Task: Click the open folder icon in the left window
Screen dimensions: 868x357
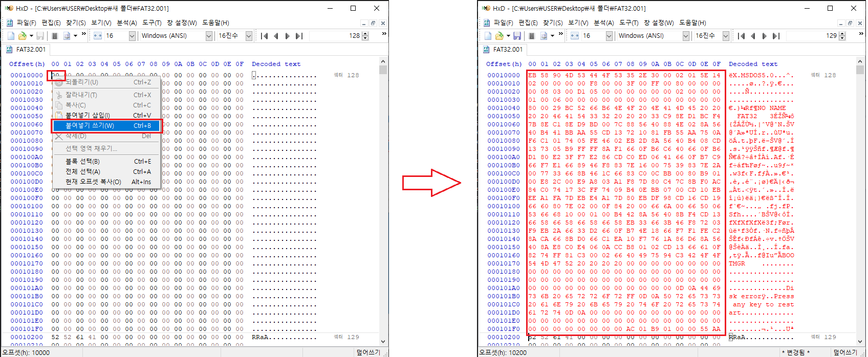Action: coord(22,36)
